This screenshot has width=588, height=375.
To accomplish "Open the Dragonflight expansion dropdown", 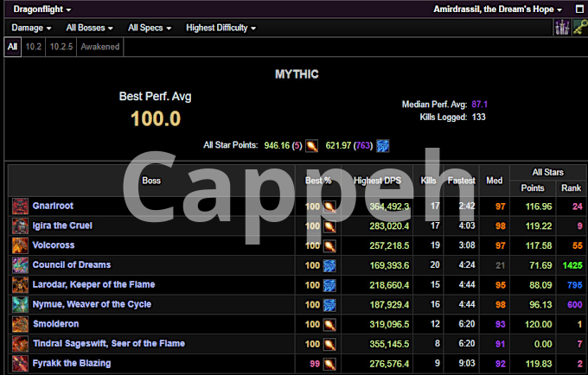I will tap(42, 9).
